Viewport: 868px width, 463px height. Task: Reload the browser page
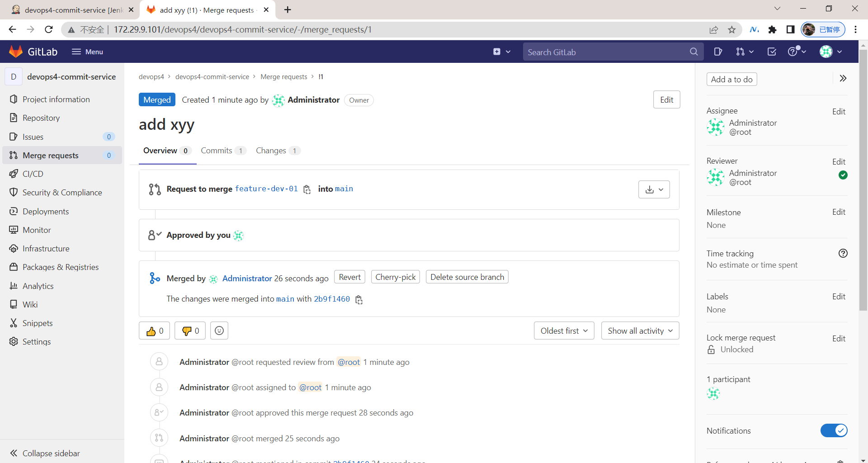click(x=49, y=29)
